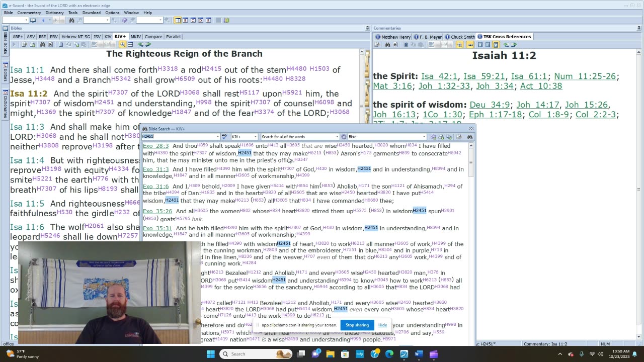This screenshot has height=362, width=644.
Task: Open the Options menu
Action: pyautogui.click(x=112, y=13)
